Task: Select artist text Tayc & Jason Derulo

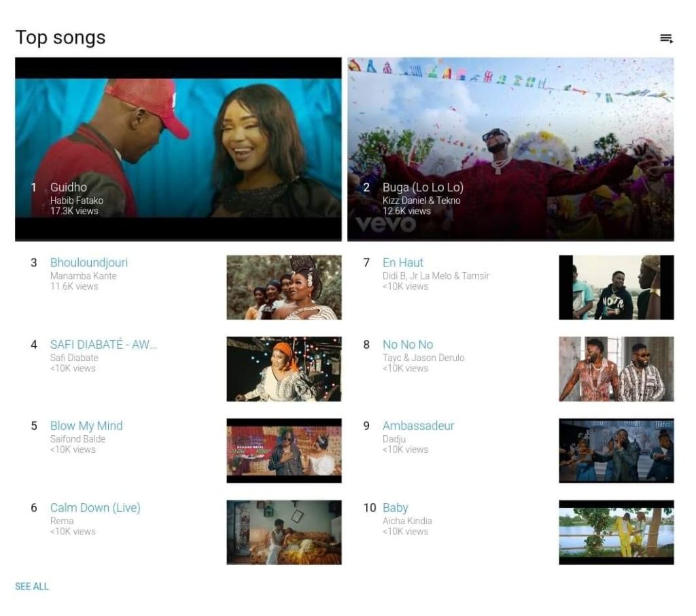Action: [423, 358]
